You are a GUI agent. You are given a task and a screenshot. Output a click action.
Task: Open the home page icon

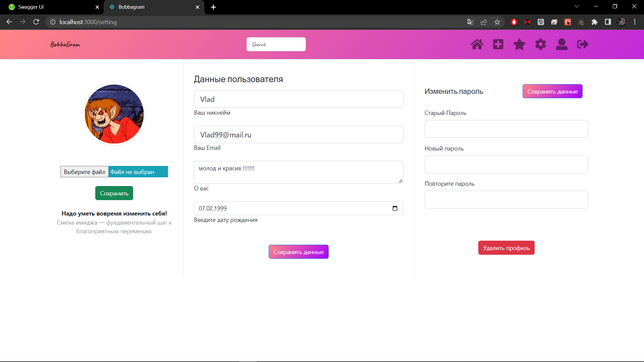click(x=477, y=44)
